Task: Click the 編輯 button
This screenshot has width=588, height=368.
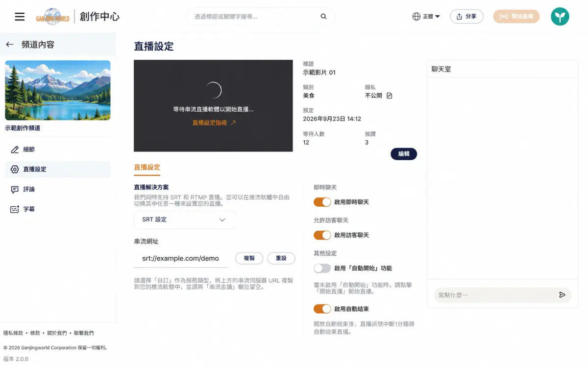Action: 404,154
